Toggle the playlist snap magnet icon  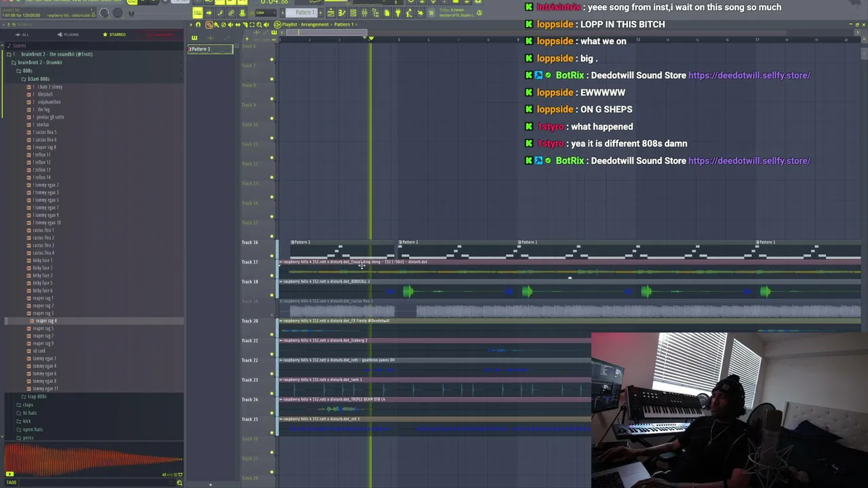click(x=198, y=24)
